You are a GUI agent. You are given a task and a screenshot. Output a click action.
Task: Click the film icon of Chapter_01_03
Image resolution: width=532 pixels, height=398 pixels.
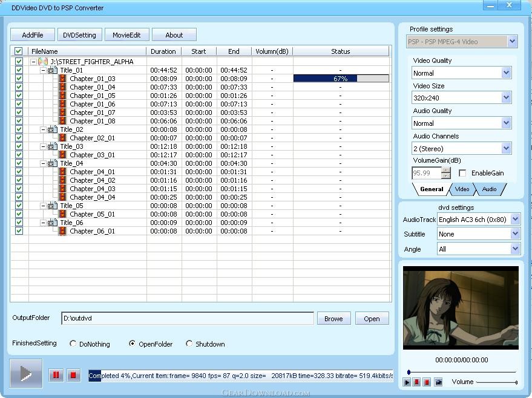[62, 79]
